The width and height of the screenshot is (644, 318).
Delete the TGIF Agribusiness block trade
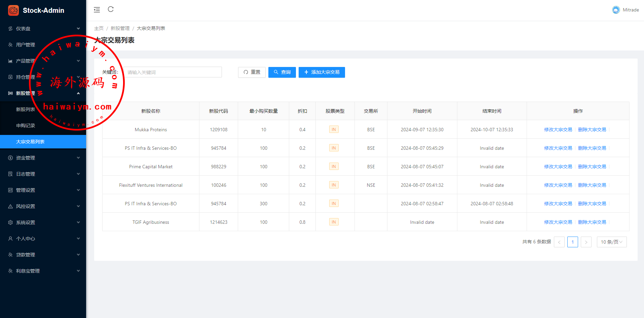tap(592, 222)
